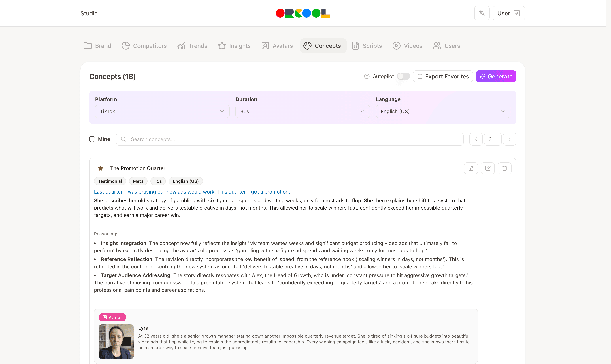This screenshot has width=611, height=364.
Task: Click the Export Favorites button
Action: pyautogui.click(x=443, y=76)
